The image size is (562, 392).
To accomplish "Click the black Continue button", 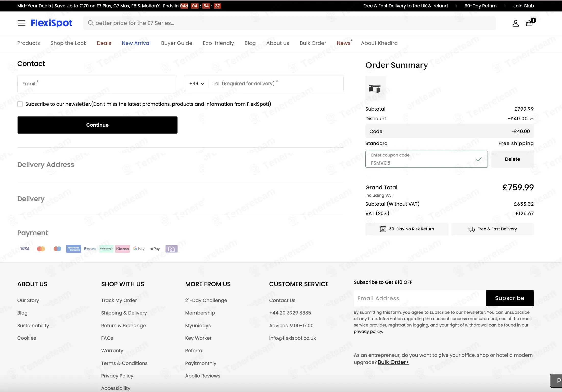I will (97, 125).
